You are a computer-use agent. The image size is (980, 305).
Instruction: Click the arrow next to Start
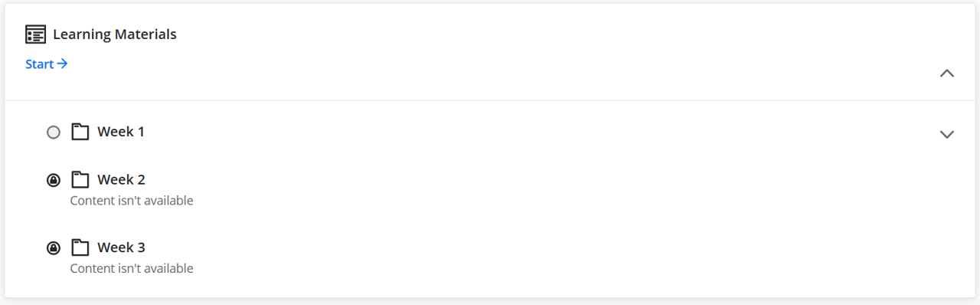[x=63, y=64]
